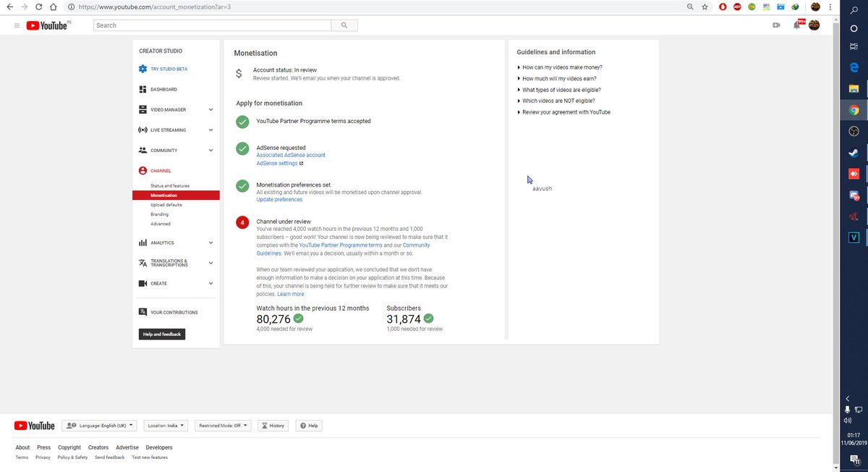This screenshot has height=472, width=868.
Task: Click the browser back arrow
Action: click(x=9, y=7)
